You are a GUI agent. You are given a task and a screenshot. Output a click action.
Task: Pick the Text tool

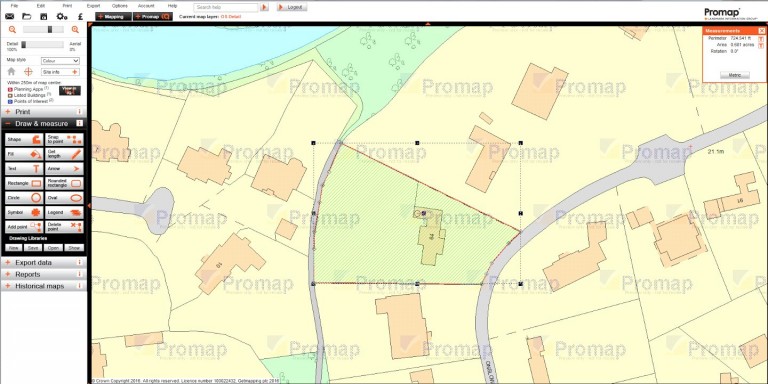24,169
